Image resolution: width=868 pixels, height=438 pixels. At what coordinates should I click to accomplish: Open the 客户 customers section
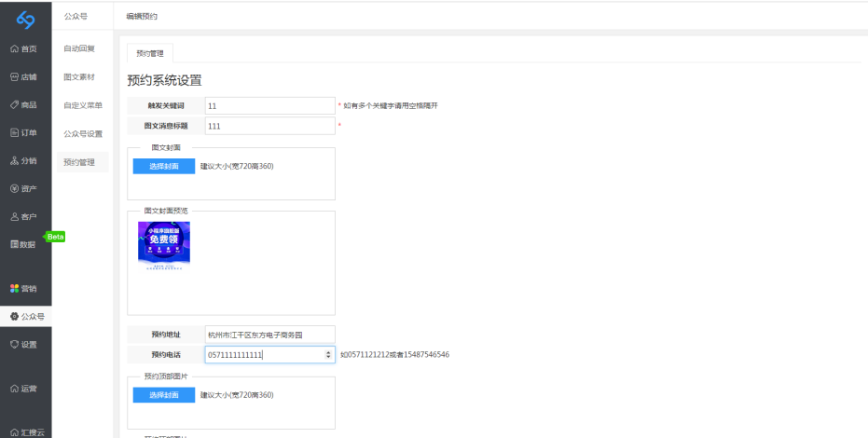(x=25, y=216)
